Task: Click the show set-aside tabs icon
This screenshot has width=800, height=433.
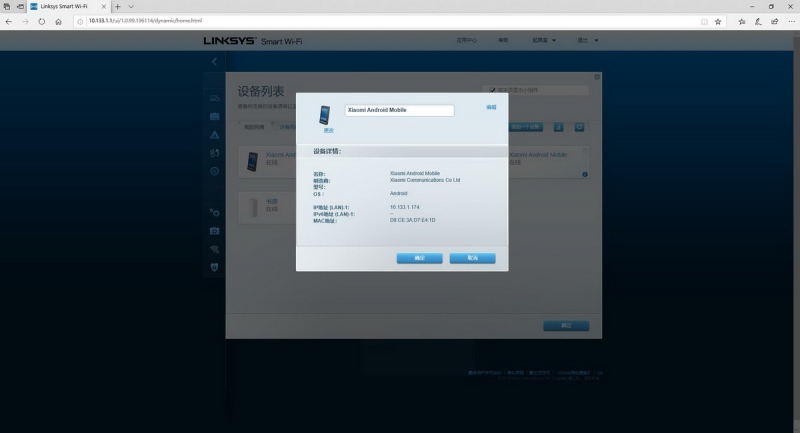Action: coord(7,7)
